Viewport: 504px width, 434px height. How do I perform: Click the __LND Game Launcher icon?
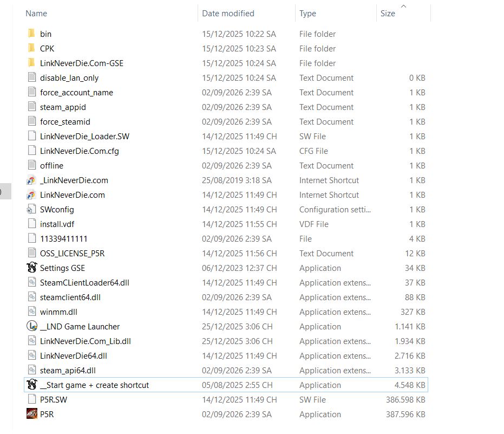pos(31,326)
